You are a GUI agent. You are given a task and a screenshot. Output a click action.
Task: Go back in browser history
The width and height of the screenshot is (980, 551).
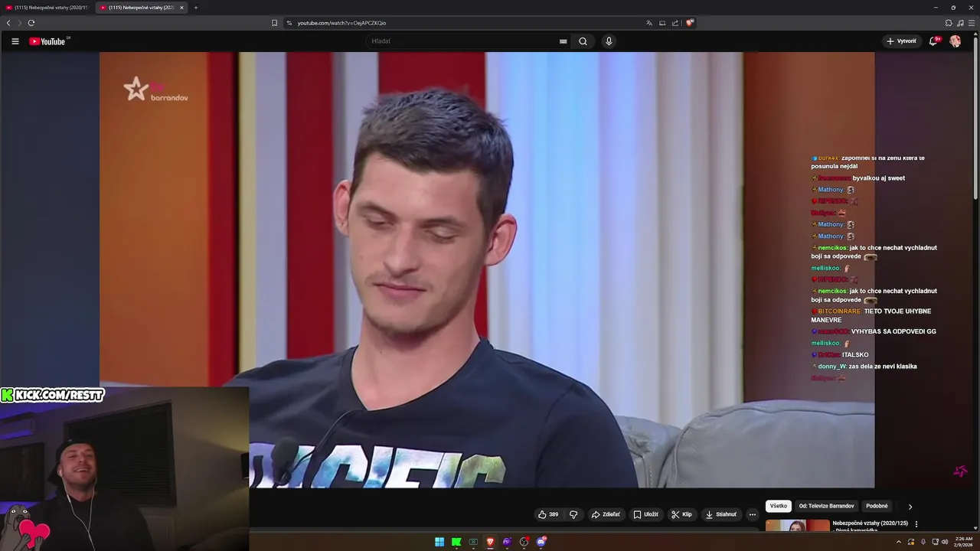tap(8, 23)
